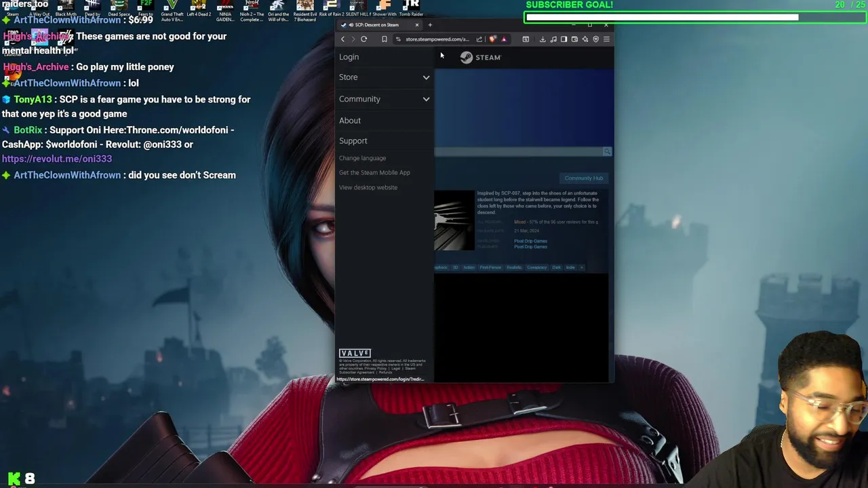This screenshot has width=868, height=488.
Task: Open Brave Rewards triangle icon
Action: (x=503, y=39)
